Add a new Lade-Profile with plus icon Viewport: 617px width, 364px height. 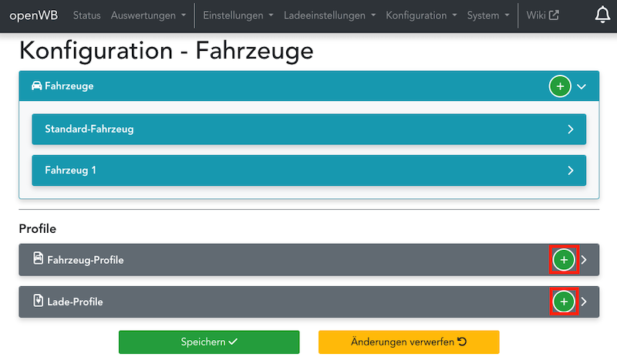(564, 302)
